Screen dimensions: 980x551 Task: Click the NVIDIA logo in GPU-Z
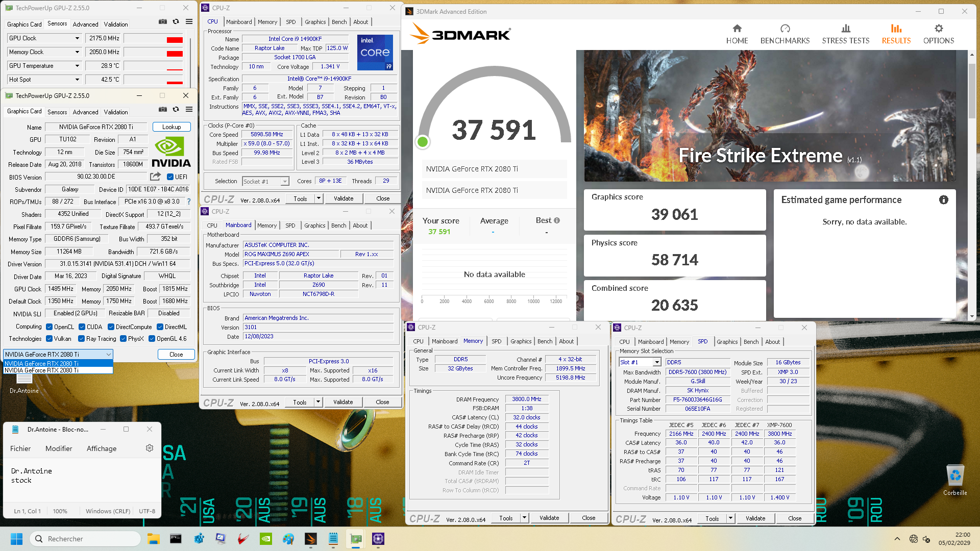click(x=171, y=152)
